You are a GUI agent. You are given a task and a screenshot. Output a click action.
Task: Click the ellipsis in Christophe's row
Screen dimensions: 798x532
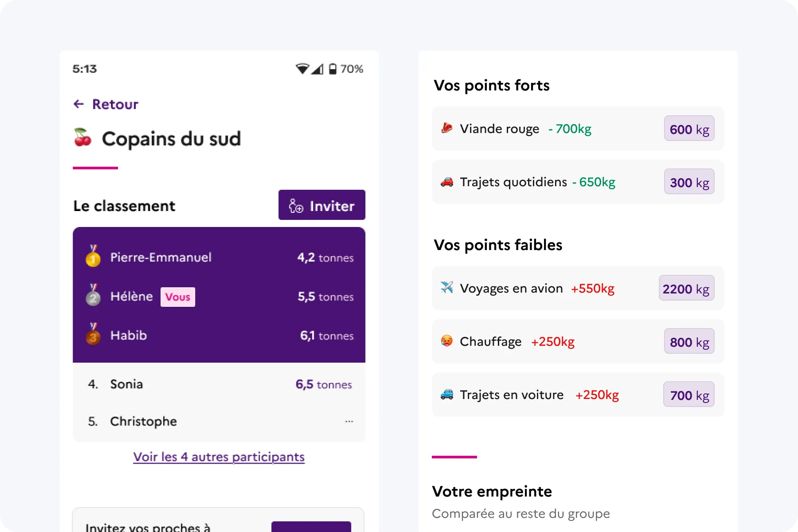pos(349,422)
